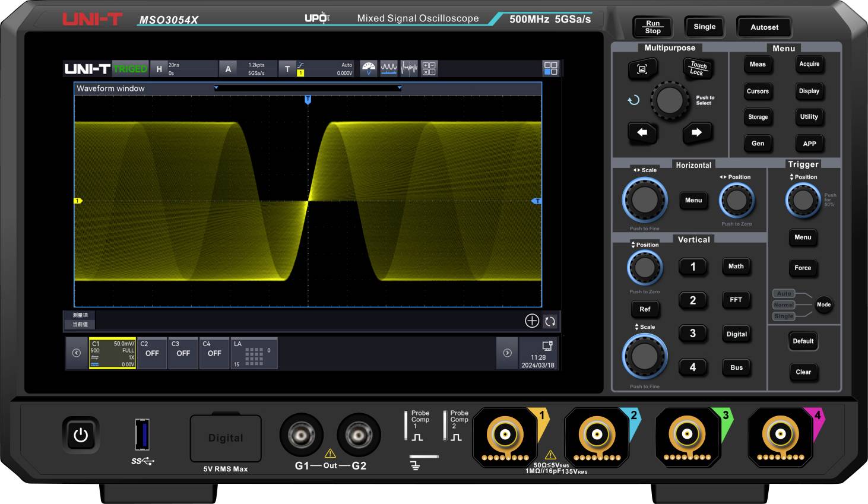Select the waveform recording icon in top toolbar

[388, 68]
